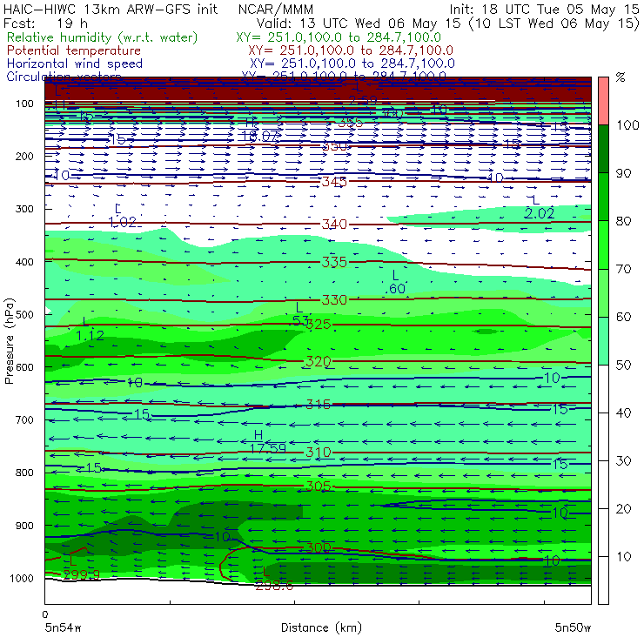Click the red 'Potential temperature' legend label
This screenshot has height=644, width=644.
click(x=74, y=50)
